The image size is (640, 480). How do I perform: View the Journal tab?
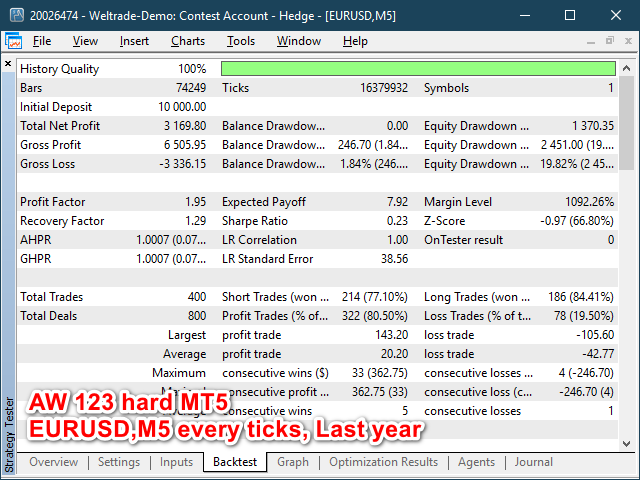click(x=533, y=462)
